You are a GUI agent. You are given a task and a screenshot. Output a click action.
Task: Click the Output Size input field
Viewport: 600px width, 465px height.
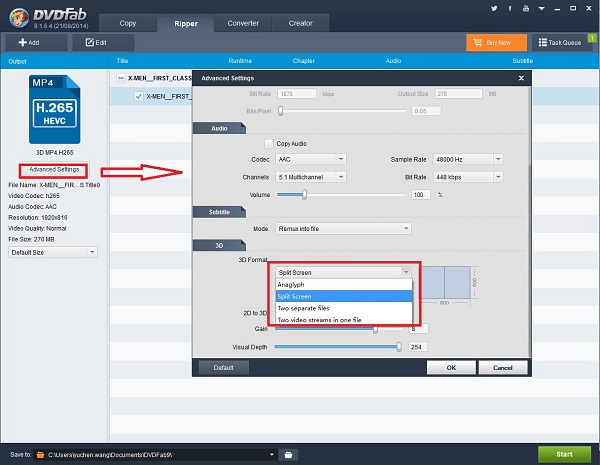(458, 94)
